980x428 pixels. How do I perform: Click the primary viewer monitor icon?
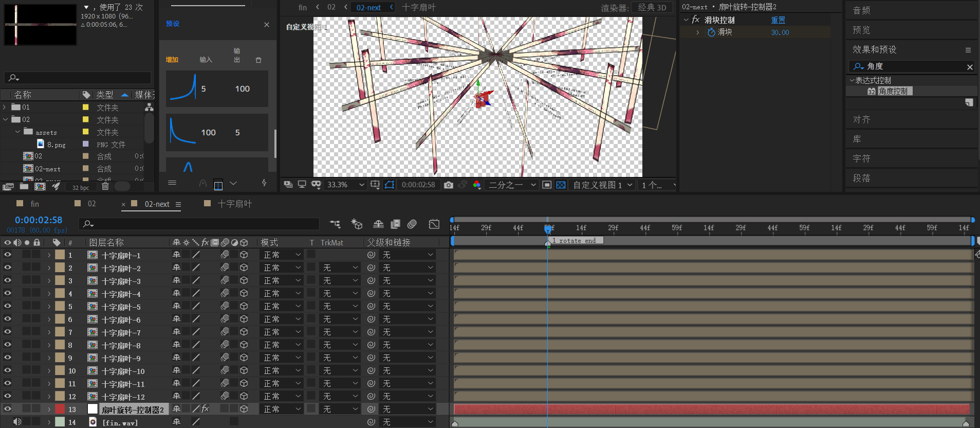tap(302, 185)
